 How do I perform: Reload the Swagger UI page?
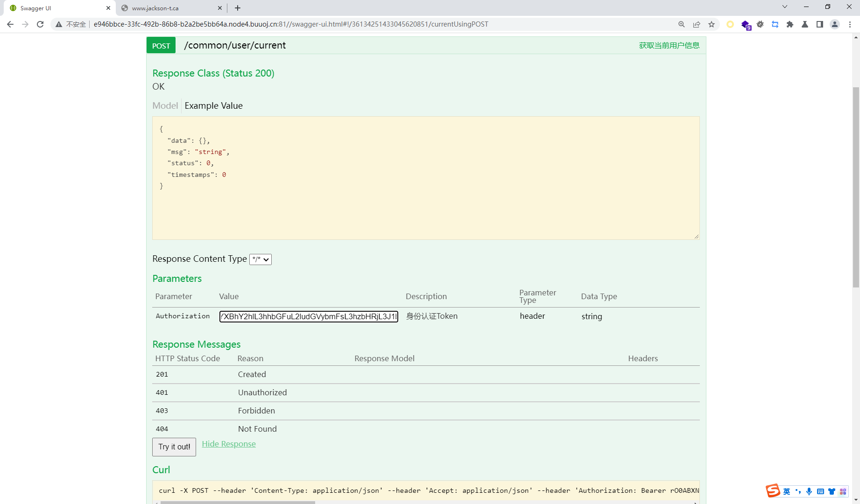(40, 24)
